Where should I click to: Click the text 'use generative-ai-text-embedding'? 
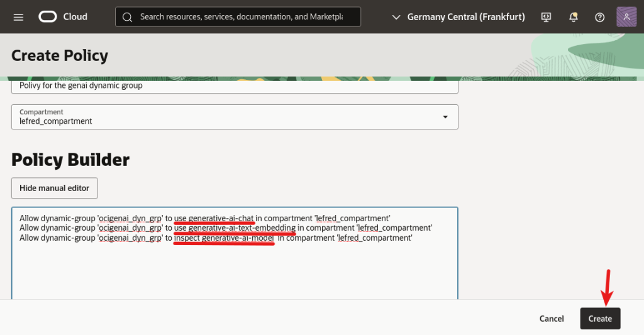[x=235, y=228]
